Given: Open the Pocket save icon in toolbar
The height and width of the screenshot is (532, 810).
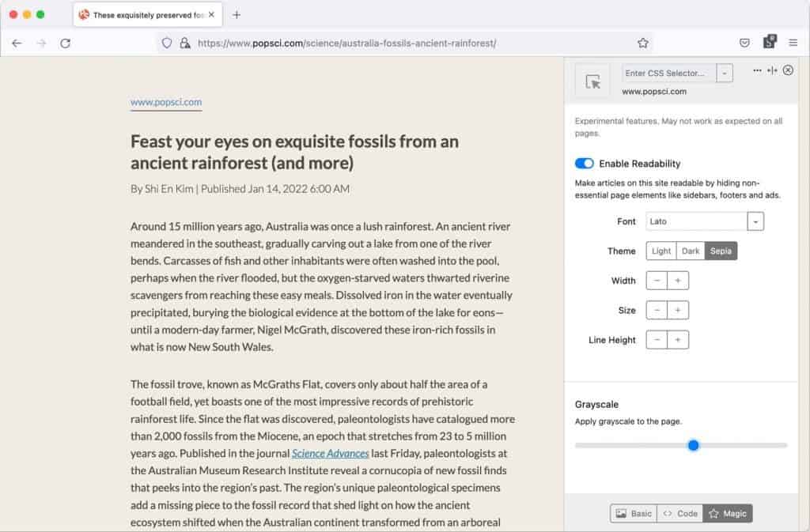Looking at the screenshot, I should point(744,43).
